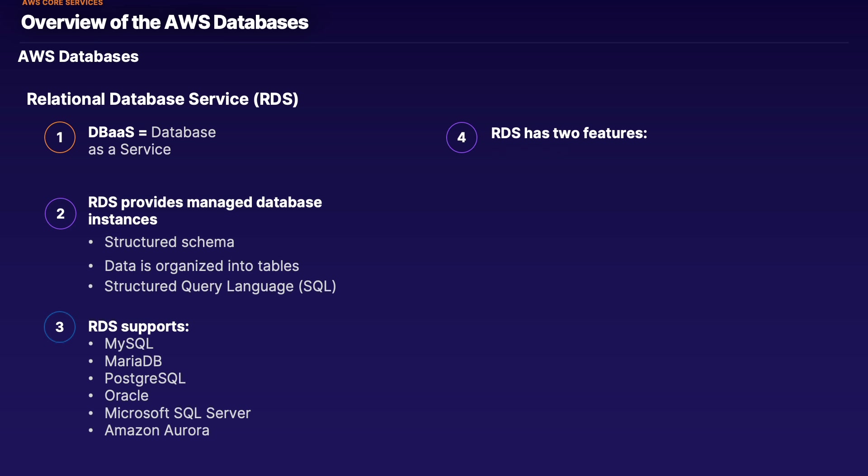Click the 'AWS Databases' subtitle
This screenshot has width=868, height=476.
pyautogui.click(x=78, y=56)
